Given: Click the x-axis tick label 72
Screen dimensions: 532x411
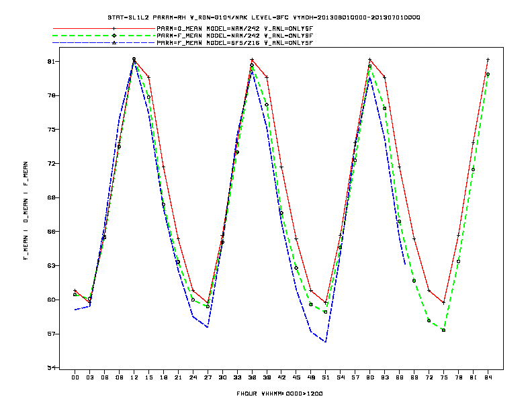Looking at the screenshot, I should (x=429, y=377).
